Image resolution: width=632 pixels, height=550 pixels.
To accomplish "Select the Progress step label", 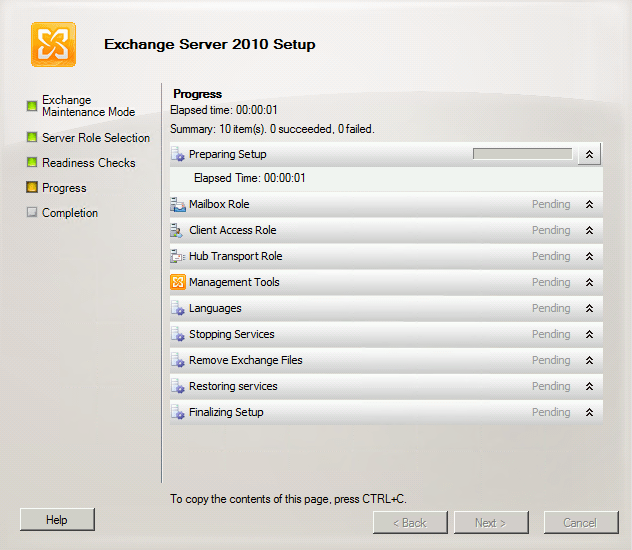I will point(64,188).
